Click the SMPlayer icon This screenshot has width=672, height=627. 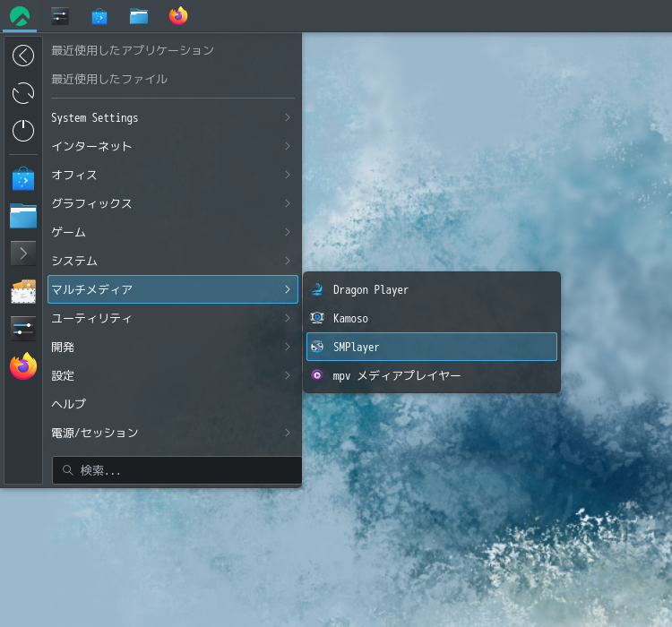(317, 347)
